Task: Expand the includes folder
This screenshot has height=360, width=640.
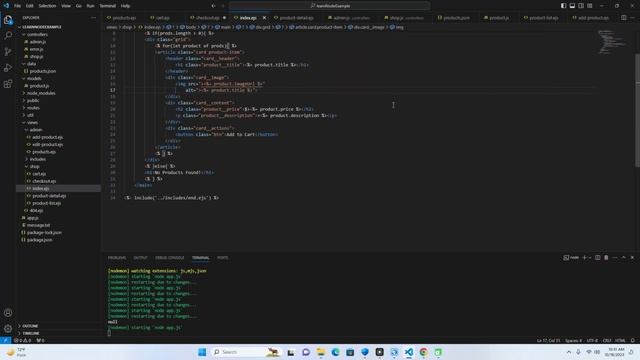Action: tap(38, 159)
